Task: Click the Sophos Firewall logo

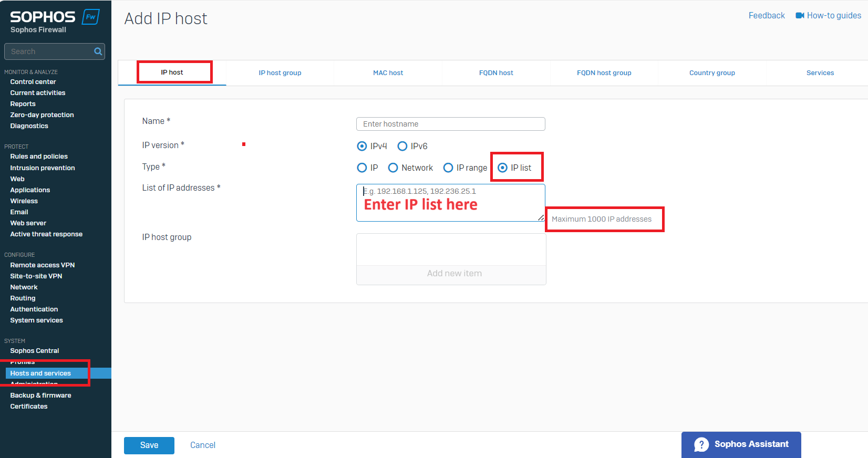Action: 55,22
